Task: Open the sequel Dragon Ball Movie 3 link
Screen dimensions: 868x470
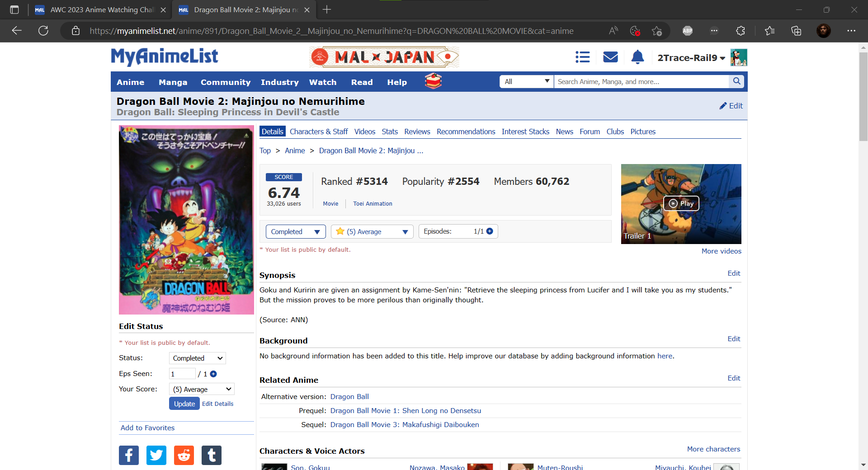Action: [x=405, y=424]
